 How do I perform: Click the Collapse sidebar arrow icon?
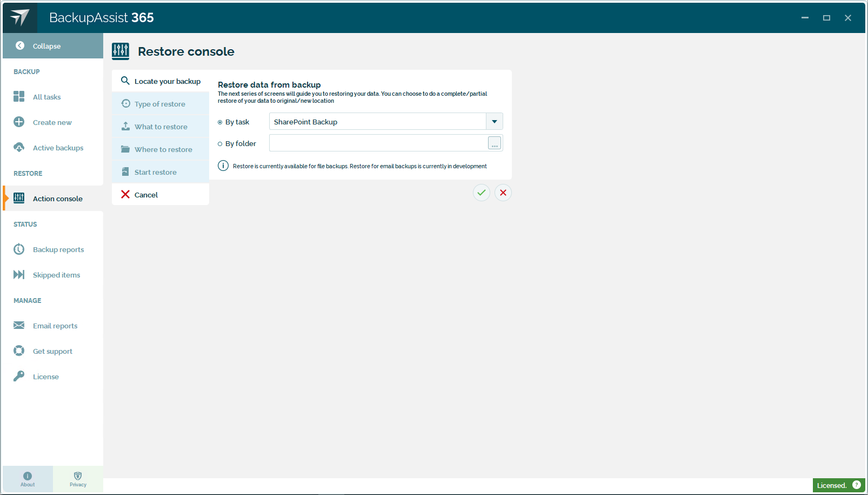20,46
